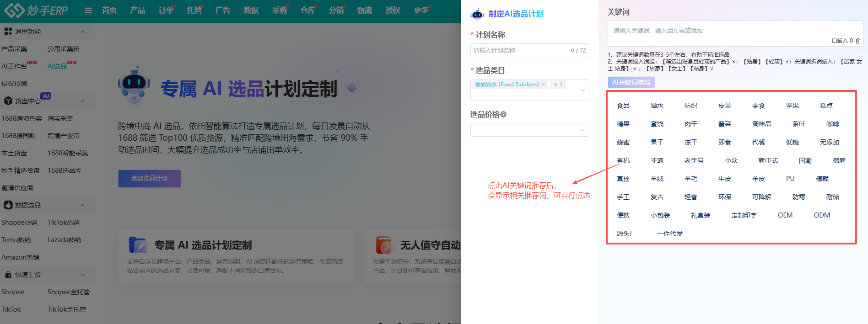Click the 货盘中心 cube icon
Screen dimensions: 868x324
click(8, 101)
